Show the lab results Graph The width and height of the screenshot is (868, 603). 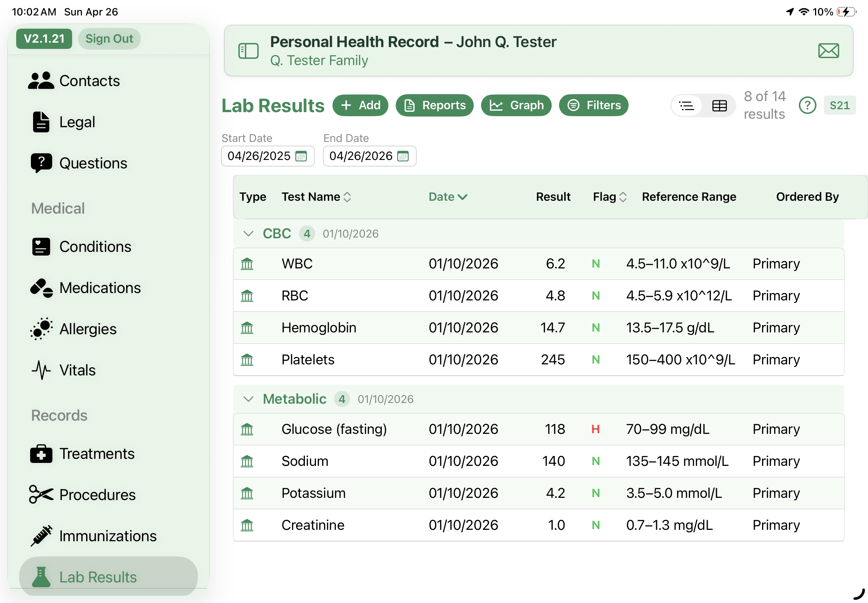click(x=516, y=106)
